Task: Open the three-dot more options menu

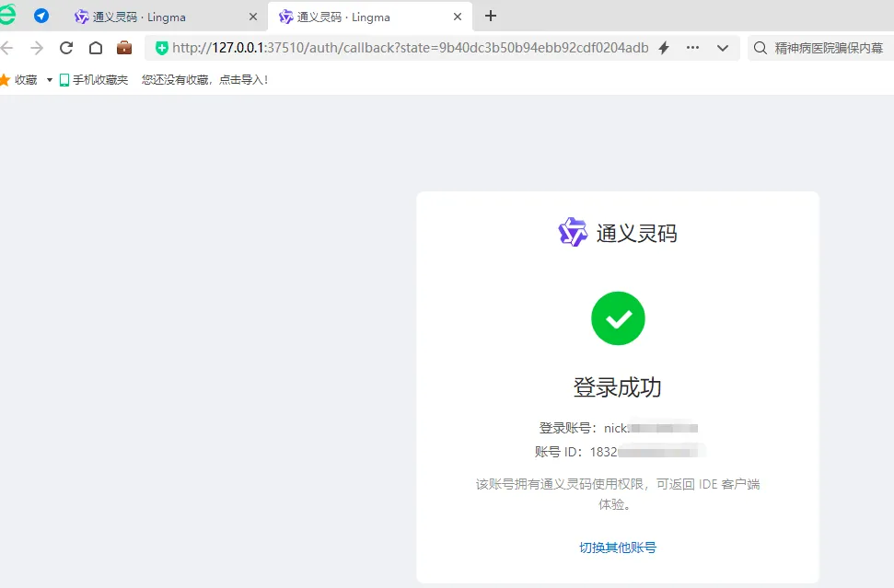Action: click(x=692, y=48)
